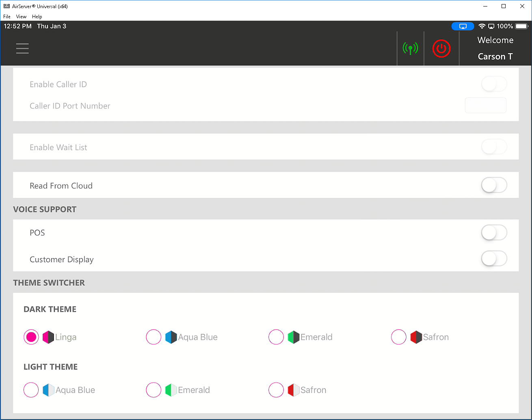Image resolution: width=532 pixels, height=420 pixels.
Task: Click the Wi-Fi status icon
Action: coord(482,26)
